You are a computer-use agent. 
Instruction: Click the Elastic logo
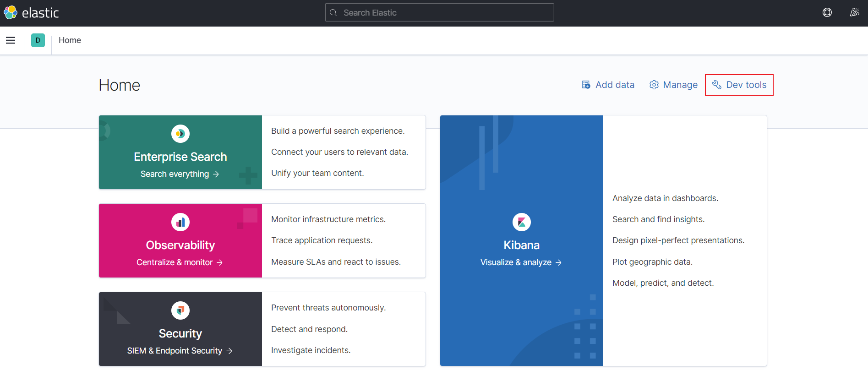(x=31, y=12)
